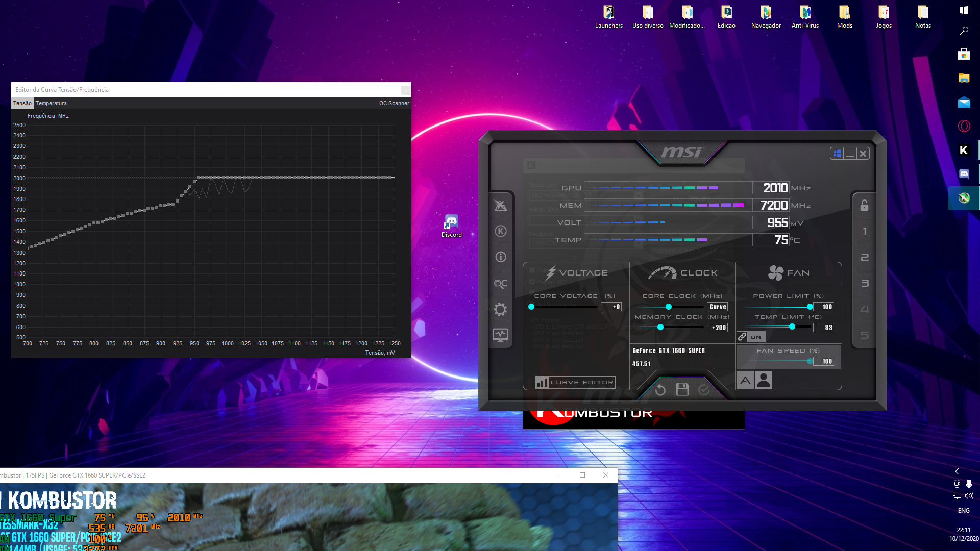This screenshot has height=551, width=980.
Task: Click the core voltage +0 value field
Action: pos(611,307)
